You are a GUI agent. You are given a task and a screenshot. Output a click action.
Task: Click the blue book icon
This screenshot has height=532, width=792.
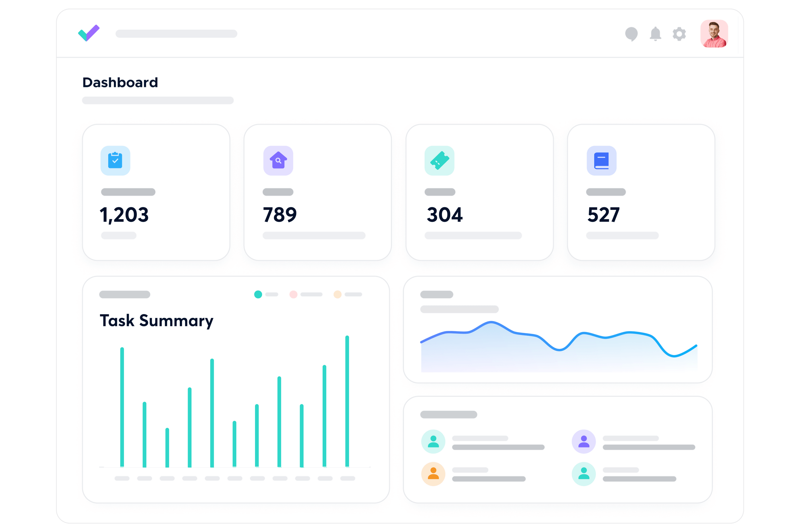point(601,161)
